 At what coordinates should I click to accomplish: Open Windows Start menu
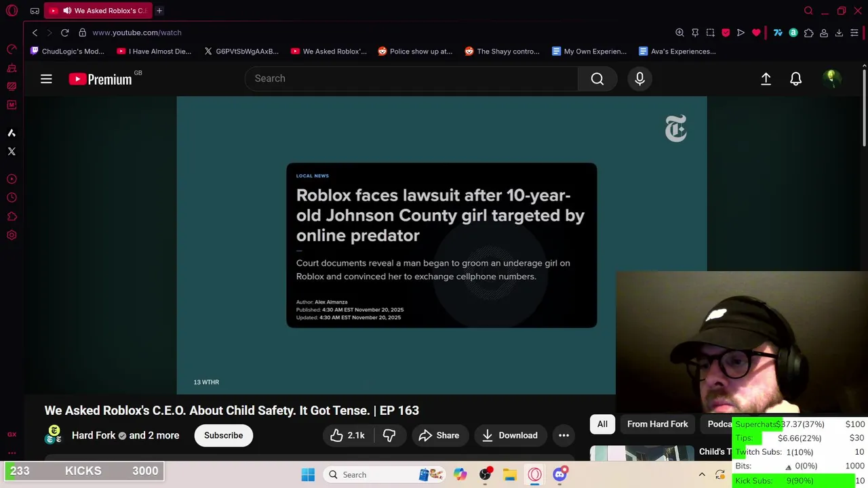coord(308,475)
